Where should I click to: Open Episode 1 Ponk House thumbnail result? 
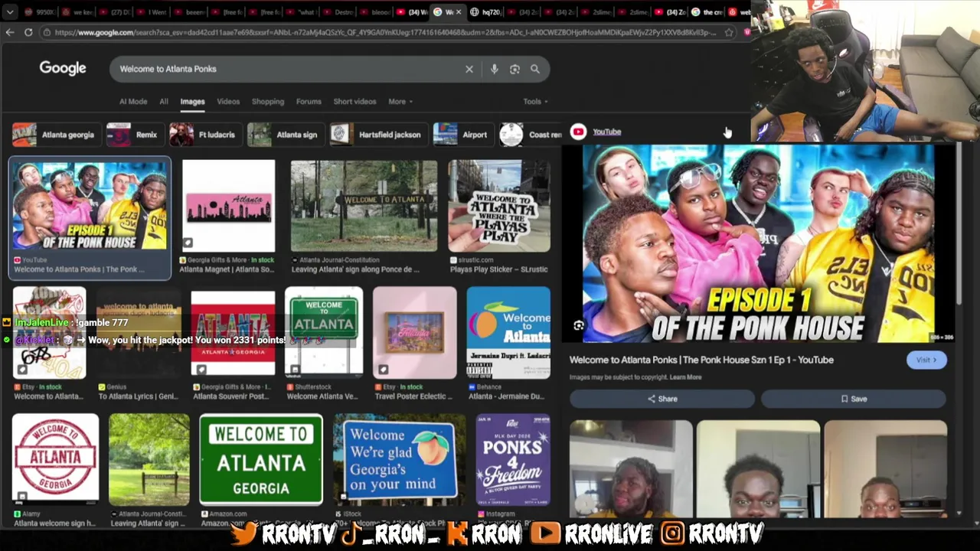click(x=90, y=205)
